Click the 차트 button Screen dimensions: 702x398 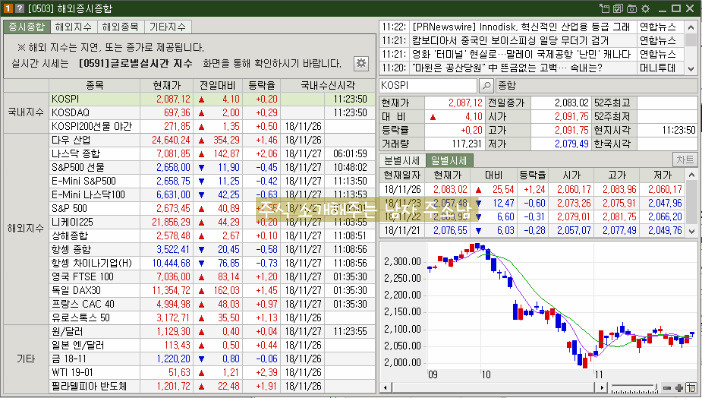pyautogui.click(x=685, y=160)
